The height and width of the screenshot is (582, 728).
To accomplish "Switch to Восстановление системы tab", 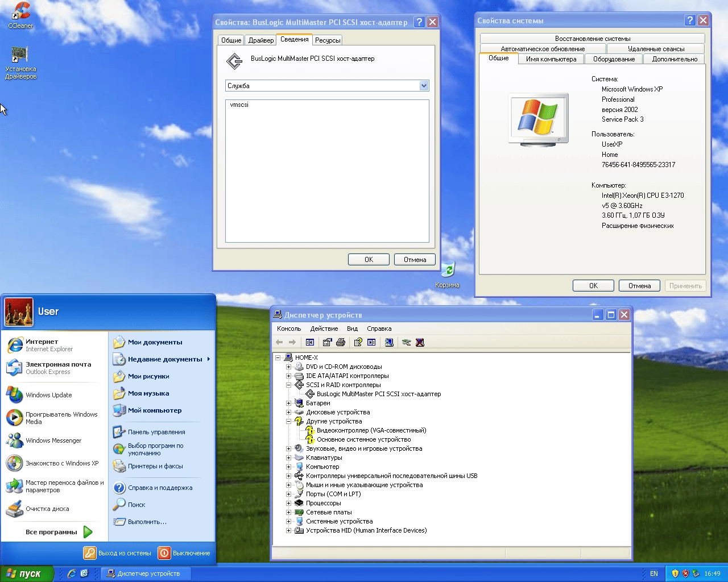I will point(593,39).
